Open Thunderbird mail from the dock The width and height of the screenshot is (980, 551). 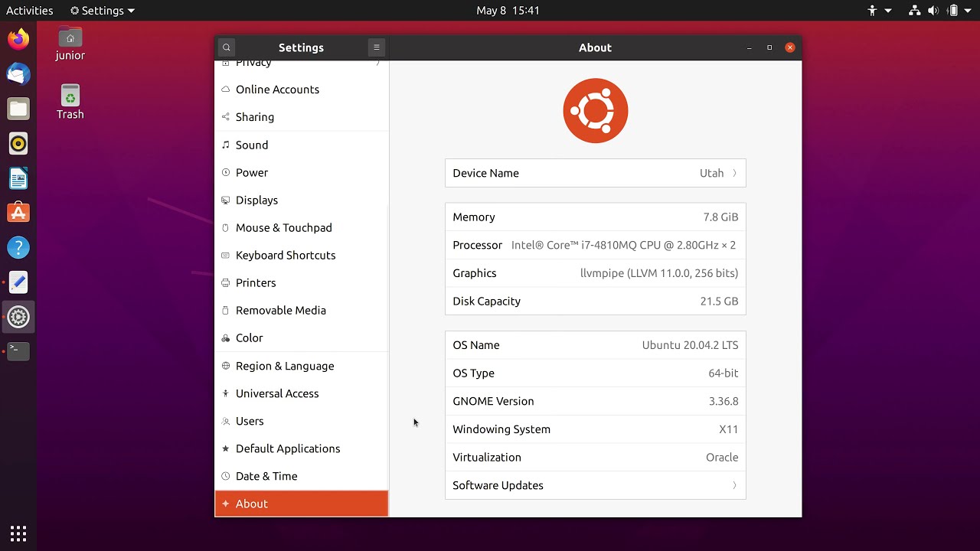tap(18, 74)
